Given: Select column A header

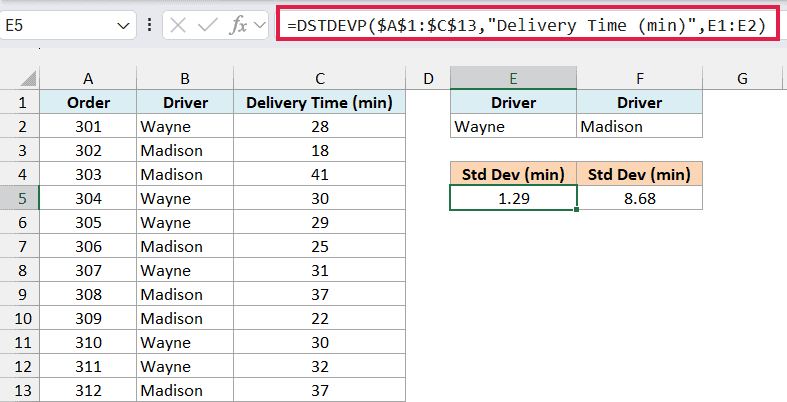Looking at the screenshot, I should pyautogui.click(x=88, y=79).
